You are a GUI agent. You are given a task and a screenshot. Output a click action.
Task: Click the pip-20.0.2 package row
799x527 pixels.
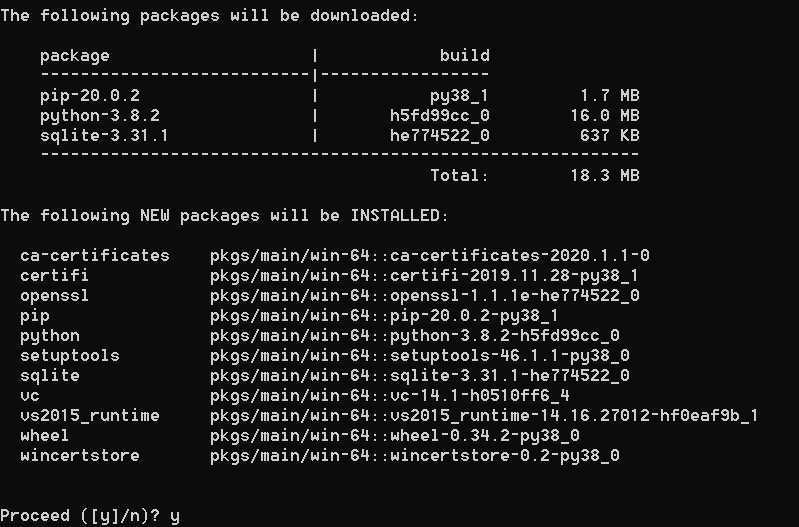click(x=339, y=95)
